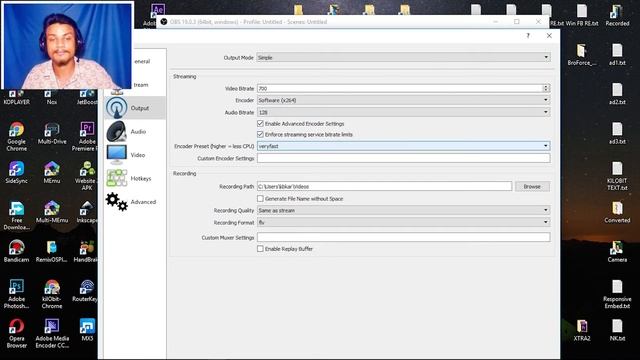Open HandBrake desktop shortcut
The height and width of the screenshot is (360, 640).
coord(86,251)
